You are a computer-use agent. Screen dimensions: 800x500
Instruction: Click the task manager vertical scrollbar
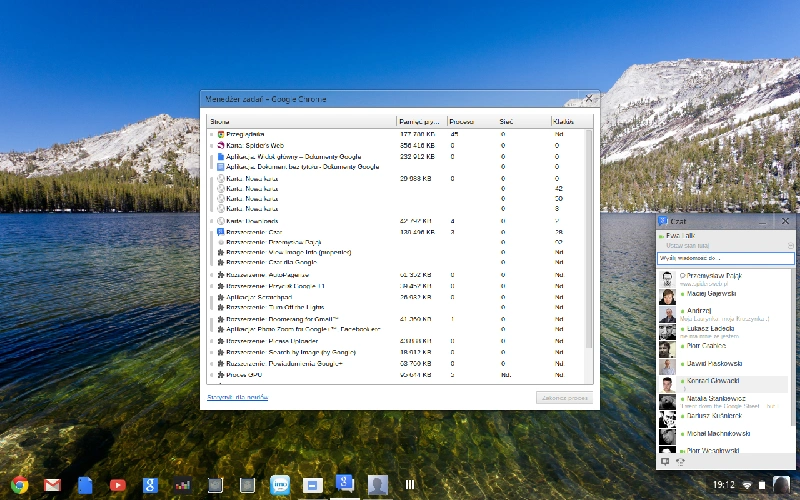point(589,239)
